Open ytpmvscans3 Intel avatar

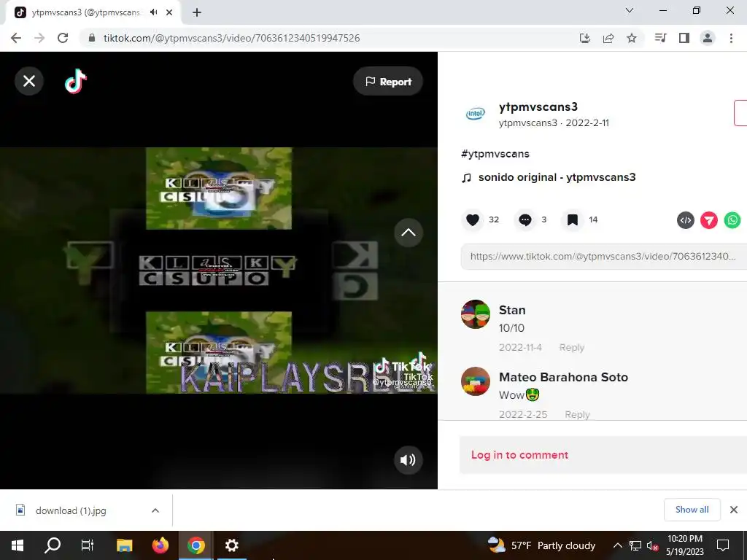(475, 113)
